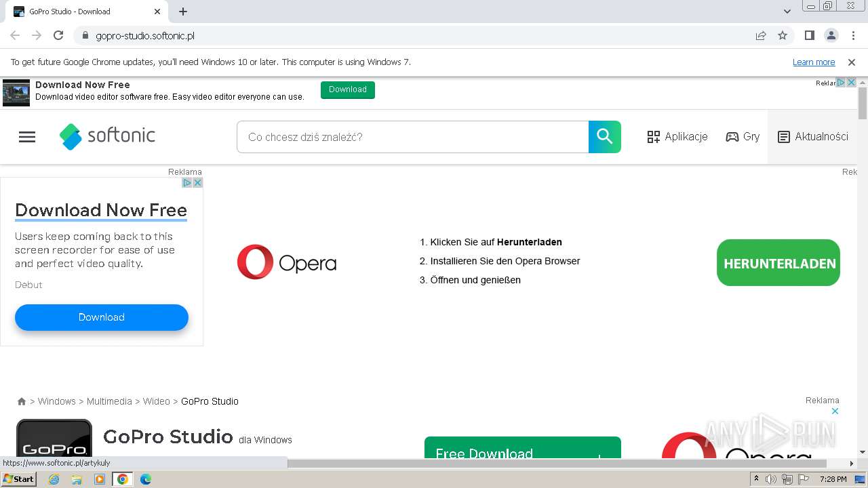Open Aktualności section
This screenshot has height=488, width=868.
(812, 137)
